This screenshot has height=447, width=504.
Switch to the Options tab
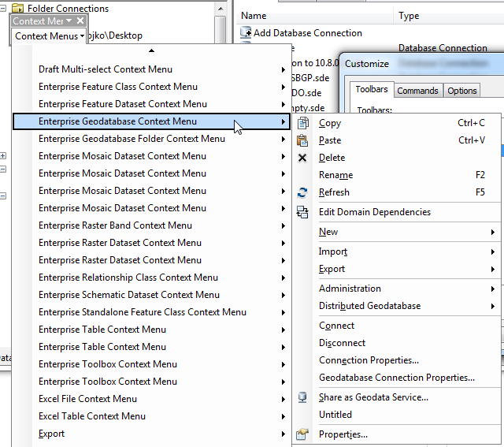click(x=462, y=91)
